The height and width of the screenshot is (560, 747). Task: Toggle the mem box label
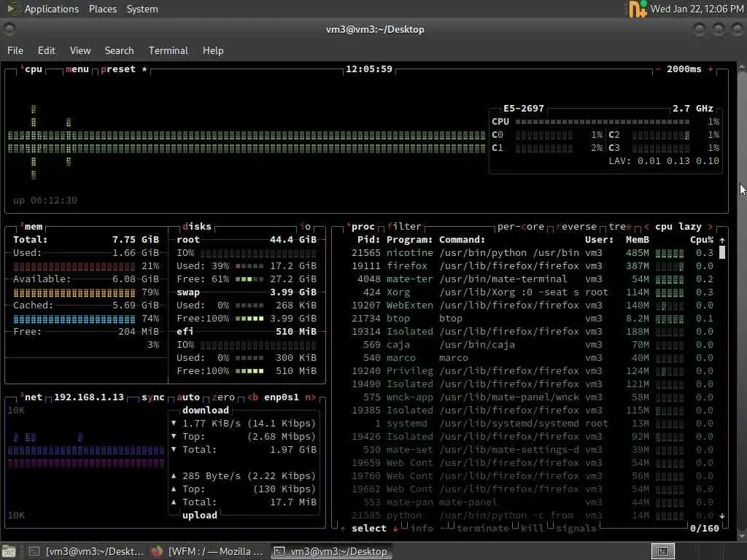tap(32, 227)
